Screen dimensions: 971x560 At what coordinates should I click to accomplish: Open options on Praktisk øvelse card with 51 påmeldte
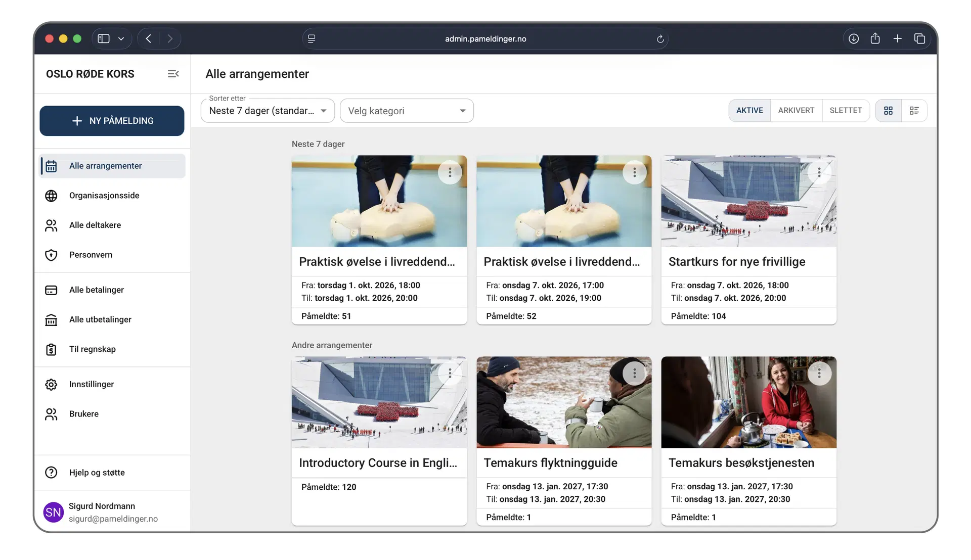click(450, 172)
